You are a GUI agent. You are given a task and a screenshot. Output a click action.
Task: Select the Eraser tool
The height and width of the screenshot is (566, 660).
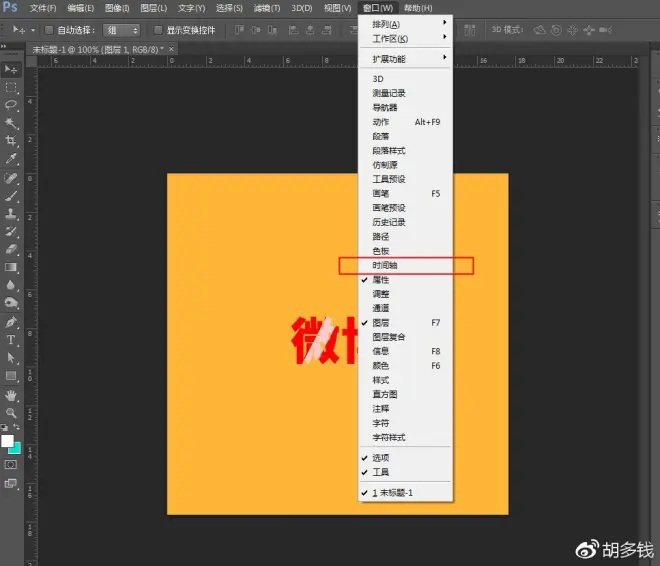click(x=11, y=249)
